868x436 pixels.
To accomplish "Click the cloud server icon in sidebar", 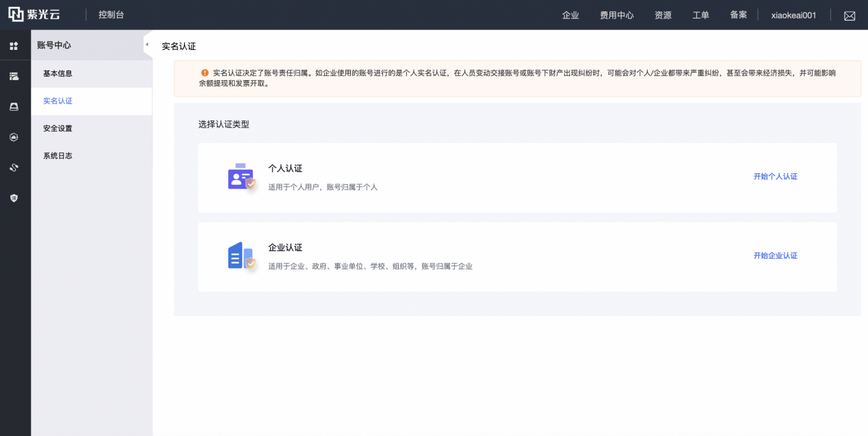I will click(14, 76).
